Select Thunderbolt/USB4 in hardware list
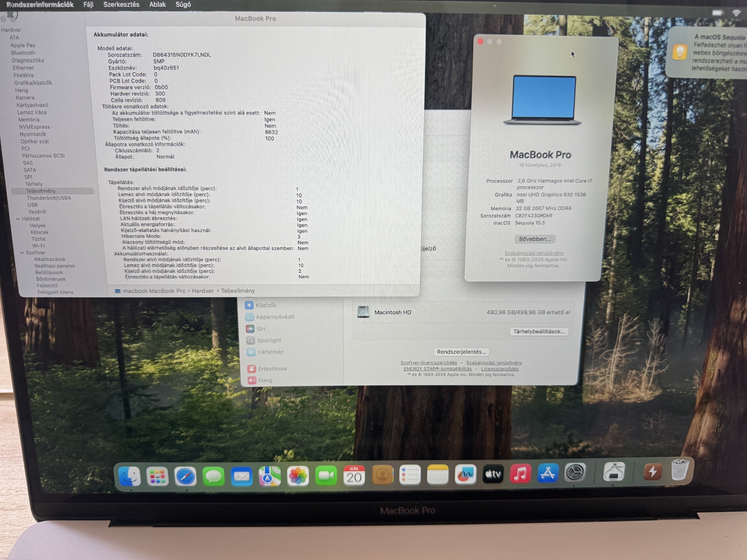Image resolution: width=747 pixels, height=560 pixels. click(49, 198)
